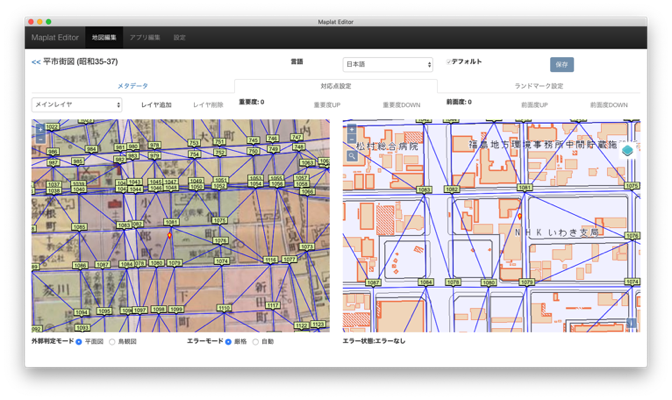Choose 平面図 outer judgment mode
672x400 pixels.
(x=79, y=342)
